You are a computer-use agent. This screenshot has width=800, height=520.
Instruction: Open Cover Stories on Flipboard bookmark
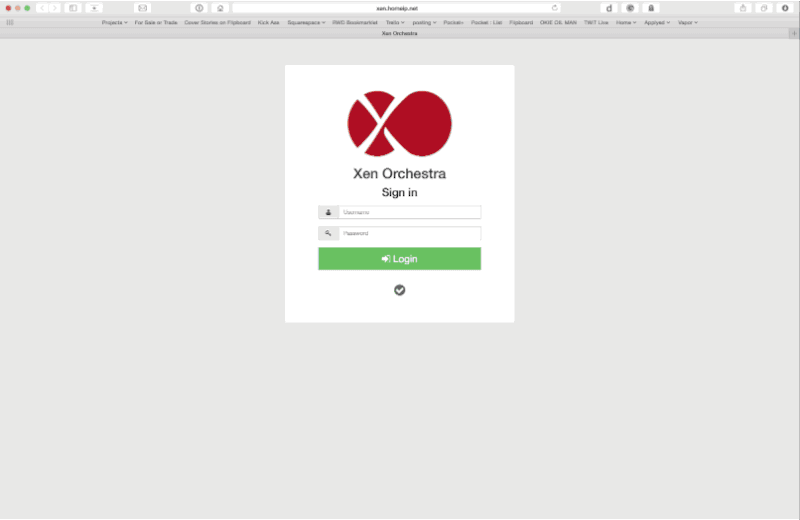(x=217, y=22)
